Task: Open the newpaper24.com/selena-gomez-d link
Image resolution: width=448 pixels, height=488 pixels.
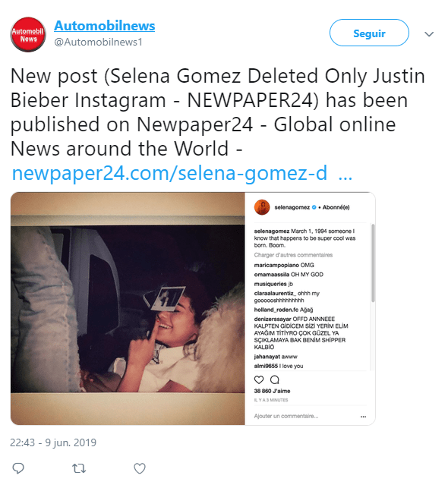Action: [182, 173]
